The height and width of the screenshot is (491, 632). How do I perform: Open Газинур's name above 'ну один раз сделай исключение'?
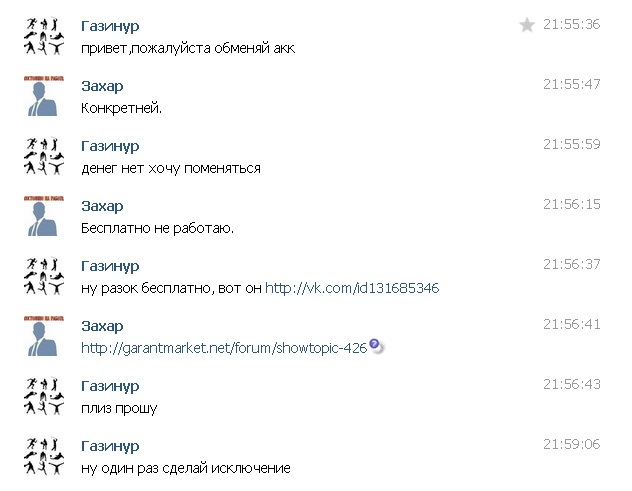pos(110,446)
